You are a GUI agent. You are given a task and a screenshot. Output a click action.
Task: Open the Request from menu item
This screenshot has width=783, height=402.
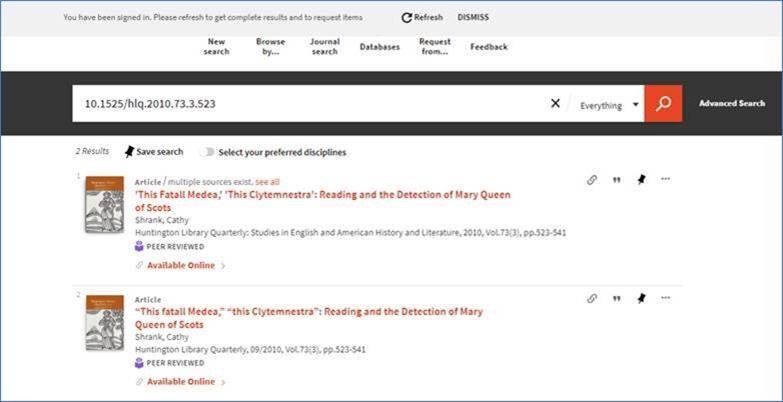click(x=435, y=46)
